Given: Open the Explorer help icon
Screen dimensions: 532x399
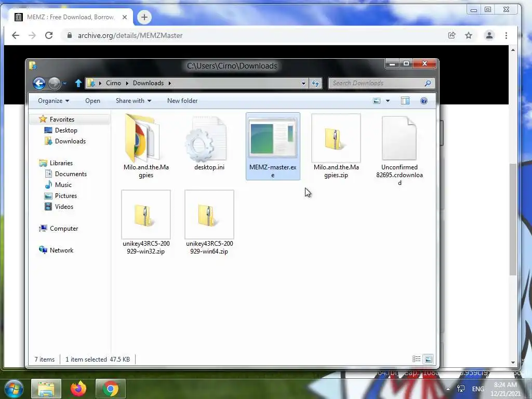Looking at the screenshot, I should (424, 101).
